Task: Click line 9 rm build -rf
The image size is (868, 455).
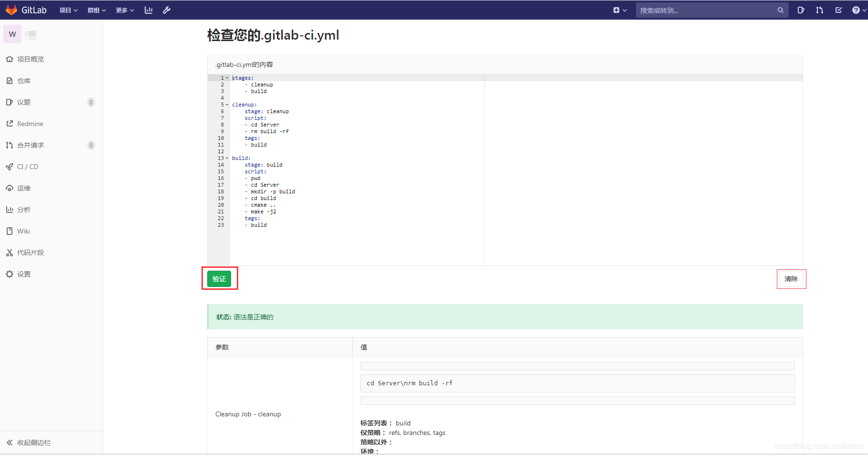Action: (267, 131)
